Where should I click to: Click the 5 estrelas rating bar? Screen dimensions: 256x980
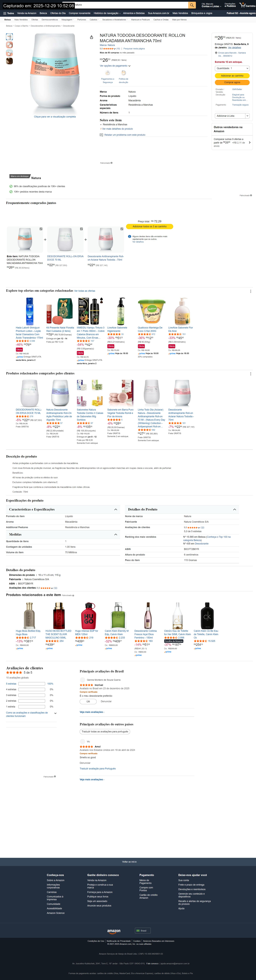coord(32,684)
